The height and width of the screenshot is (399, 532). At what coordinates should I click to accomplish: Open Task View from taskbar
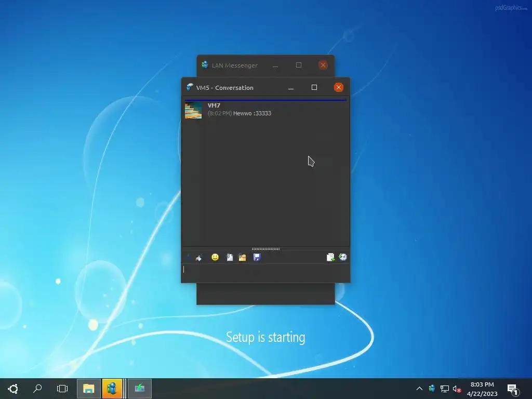(62, 389)
